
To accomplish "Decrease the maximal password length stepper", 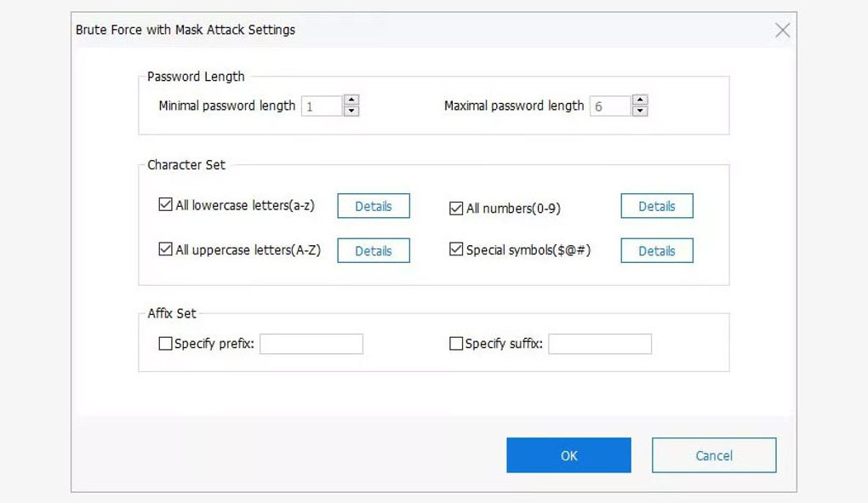I will (x=638, y=110).
